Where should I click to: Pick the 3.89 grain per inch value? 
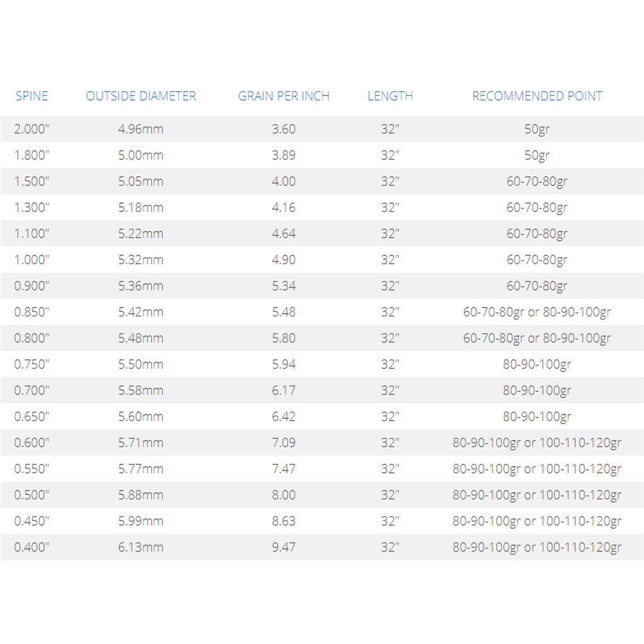(x=284, y=155)
